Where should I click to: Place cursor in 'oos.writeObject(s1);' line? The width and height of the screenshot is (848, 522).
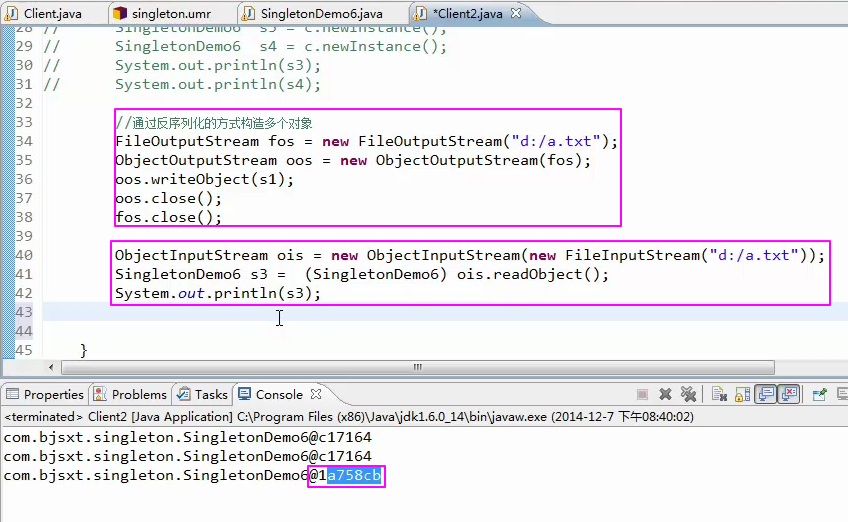204,179
